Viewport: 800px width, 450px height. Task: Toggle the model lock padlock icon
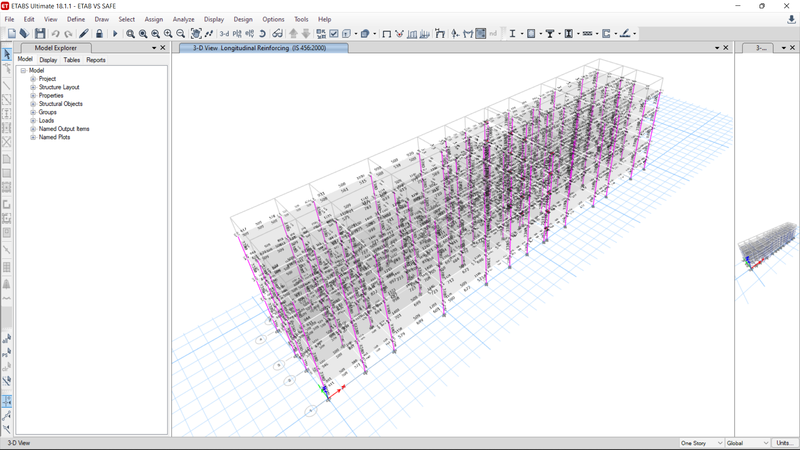[99, 34]
